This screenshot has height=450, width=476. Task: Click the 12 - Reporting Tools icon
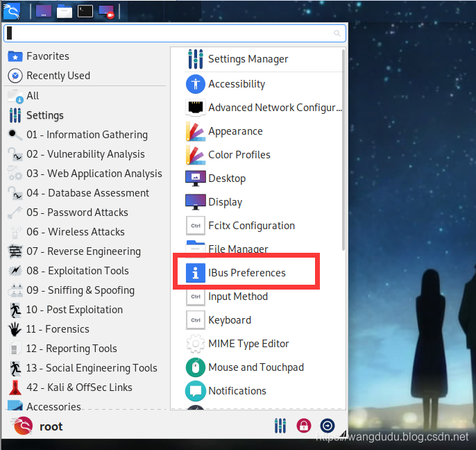pyautogui.click(x=15, y=349)
